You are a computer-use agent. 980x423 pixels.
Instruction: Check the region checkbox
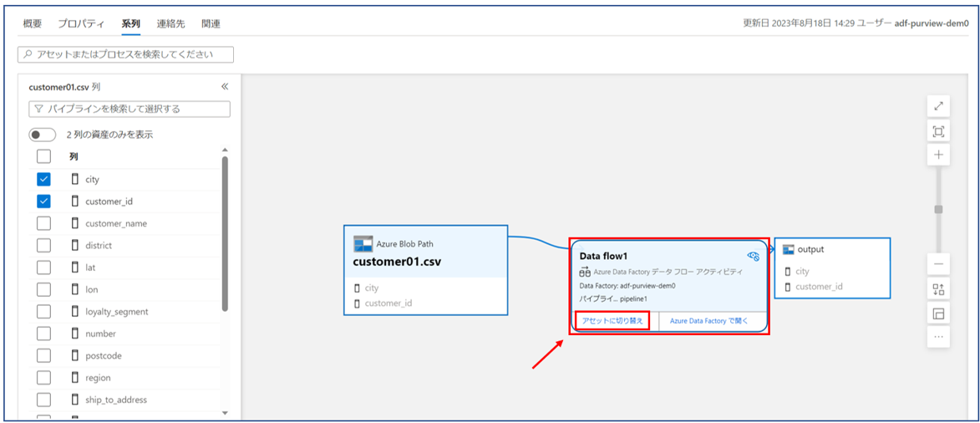(43, 378)
